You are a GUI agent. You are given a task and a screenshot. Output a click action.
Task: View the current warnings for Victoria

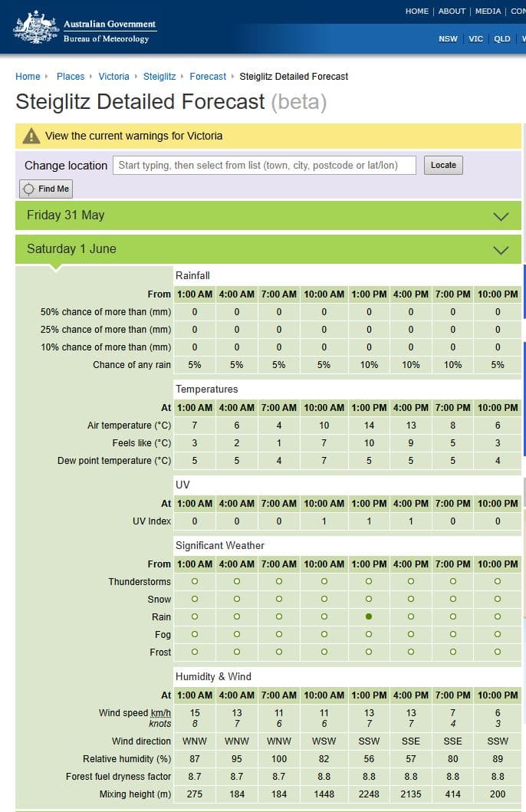point(133,136)
